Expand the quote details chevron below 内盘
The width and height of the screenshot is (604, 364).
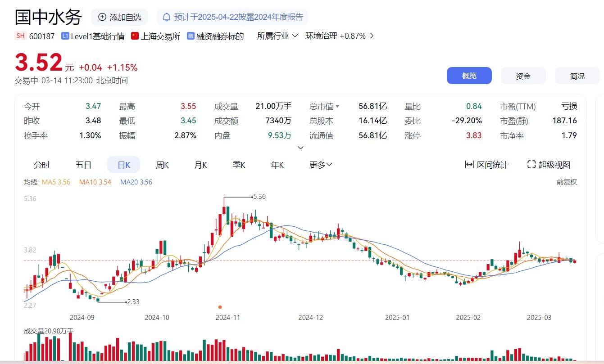tap(301, 148)
